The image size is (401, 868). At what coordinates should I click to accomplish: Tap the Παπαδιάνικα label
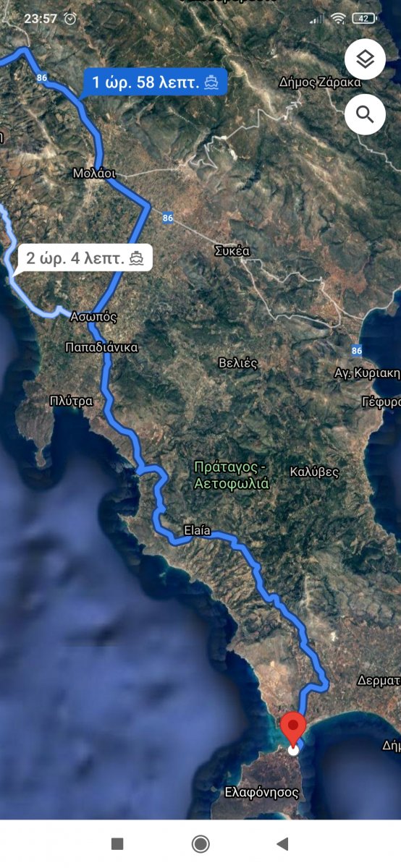pos(101,347)
